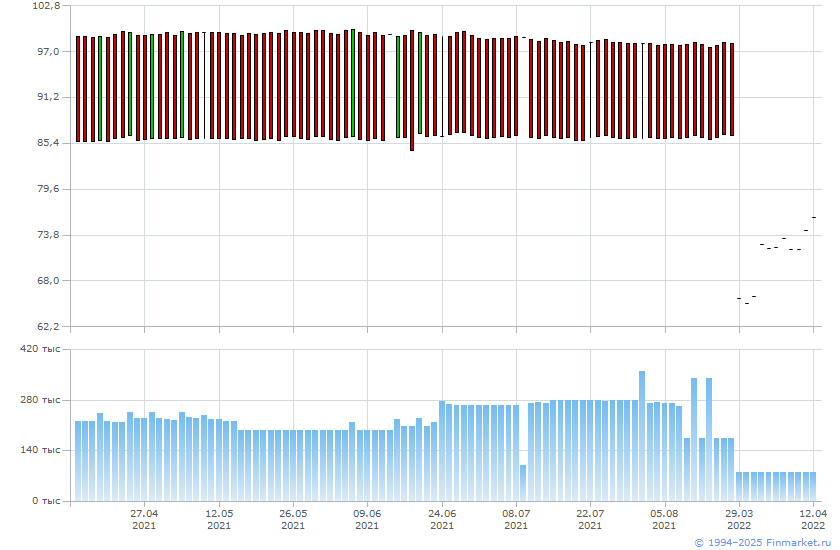840x550 pixels.
Task: Click the shortest volume bar near 08.07
Action: point(523,483)
